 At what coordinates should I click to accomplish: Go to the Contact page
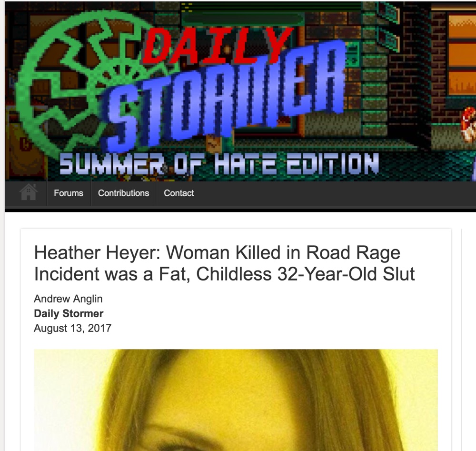coord(179,193)
